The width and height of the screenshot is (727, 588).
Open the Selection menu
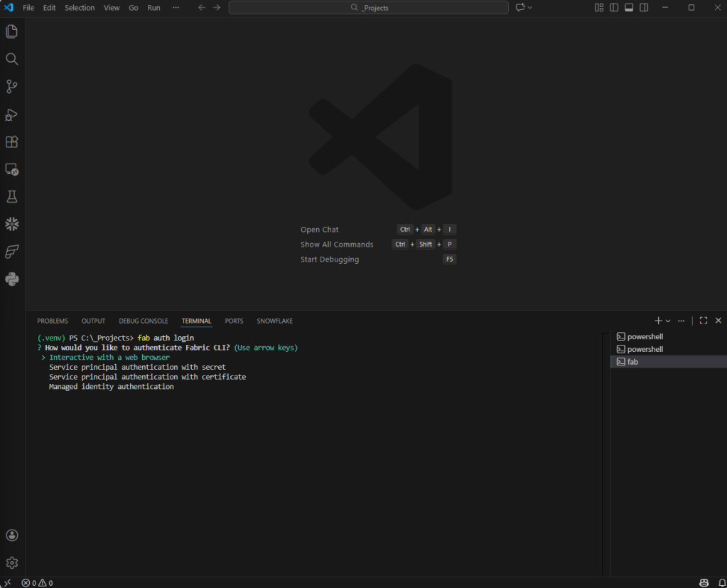pyautogui.click(x=80, y=8)
